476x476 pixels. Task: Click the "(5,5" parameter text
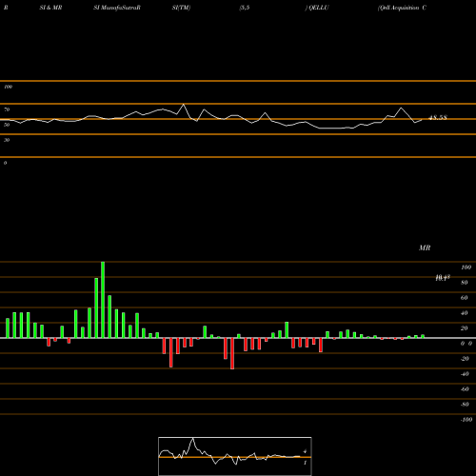click(245, 8)
